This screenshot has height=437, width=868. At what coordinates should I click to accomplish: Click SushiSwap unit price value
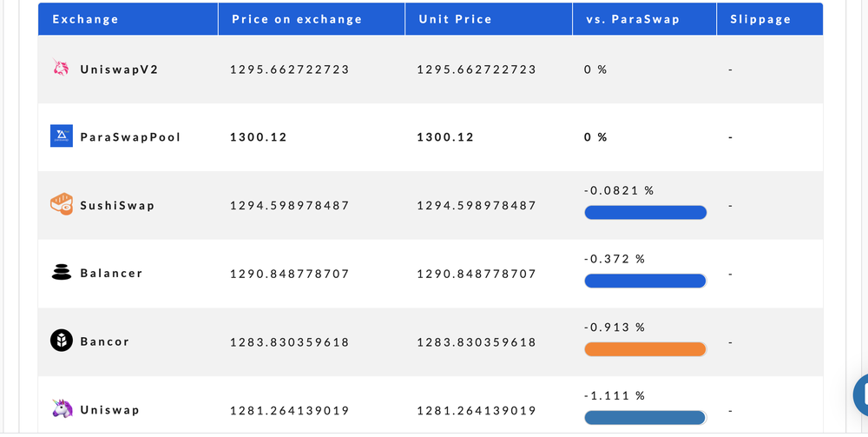coord(477,206)
